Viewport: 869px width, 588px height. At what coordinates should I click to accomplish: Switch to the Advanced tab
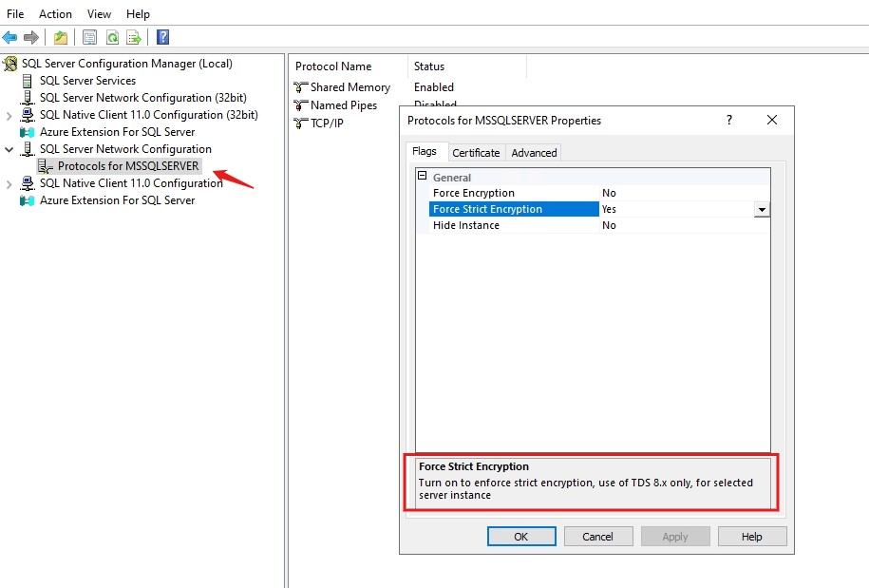pyautogui.click(x=534, y=153)
